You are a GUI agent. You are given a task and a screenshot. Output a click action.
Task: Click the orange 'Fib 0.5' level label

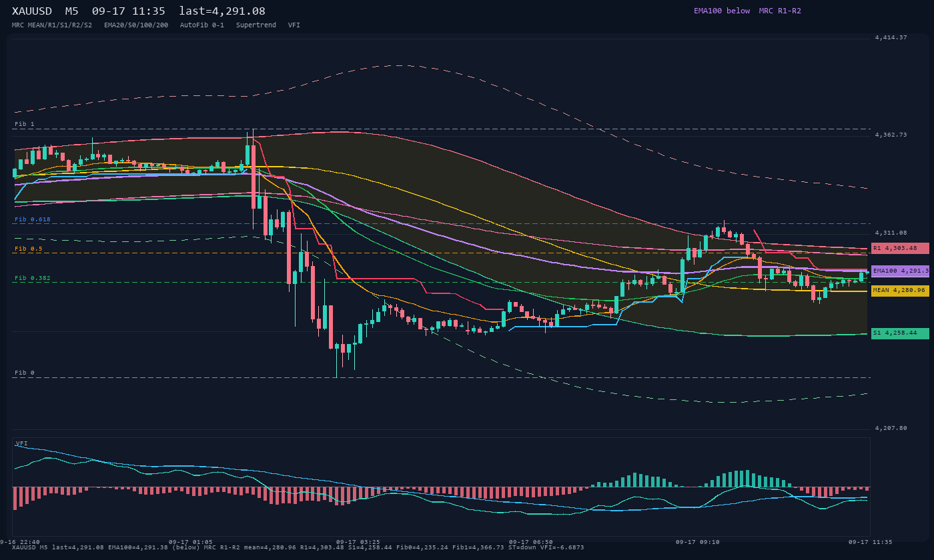[x=29, y=249]
